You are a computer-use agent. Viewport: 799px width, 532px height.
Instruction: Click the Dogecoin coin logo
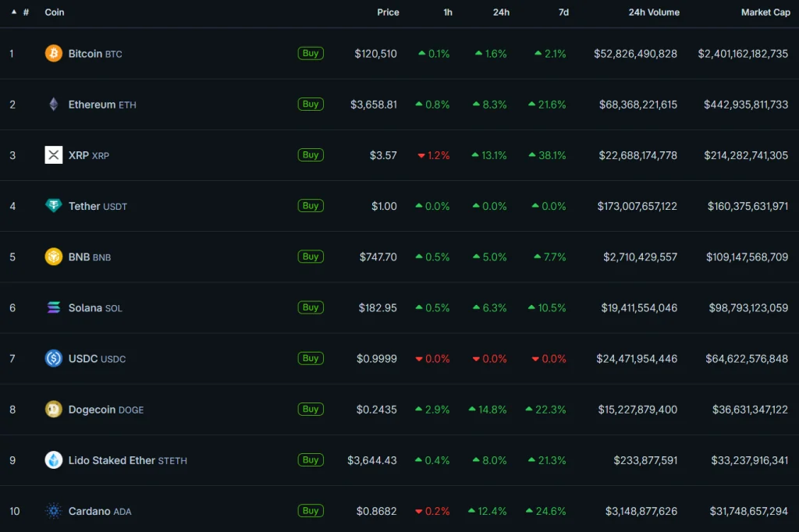pyautogui.click(x=54, y=410)
